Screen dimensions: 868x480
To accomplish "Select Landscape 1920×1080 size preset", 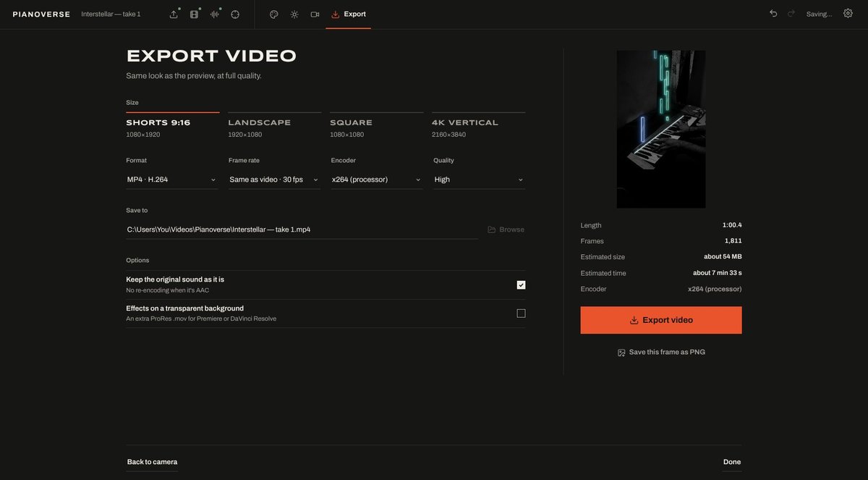I will pos(275,126).
